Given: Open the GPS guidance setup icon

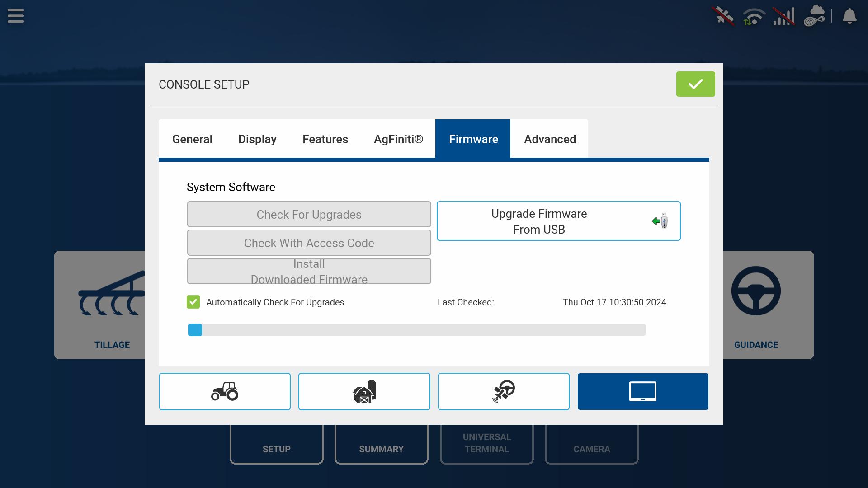Looking at the screenshot, I should tap(504, 391).
